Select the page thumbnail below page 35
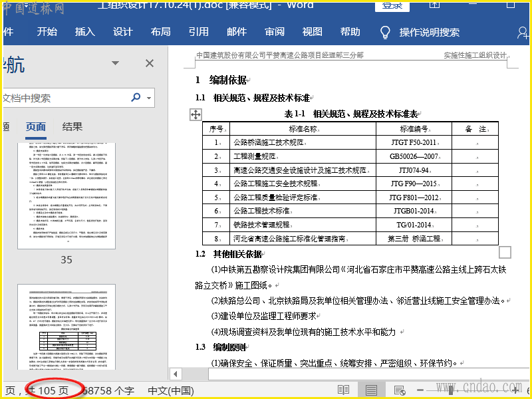This screenshot has height=399, width=532. click(x=66, y=327)
